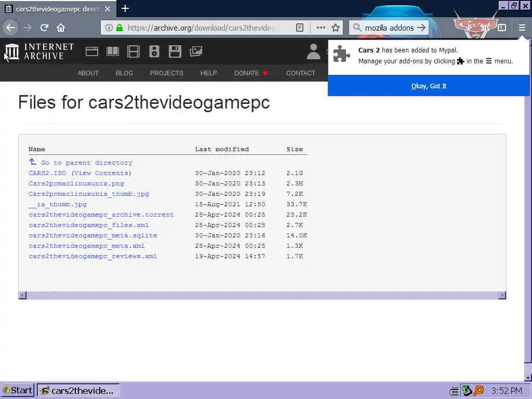532x399 pixels.
Task: Open __ia_thumb.jpg link
Action: tap(58, 204)
